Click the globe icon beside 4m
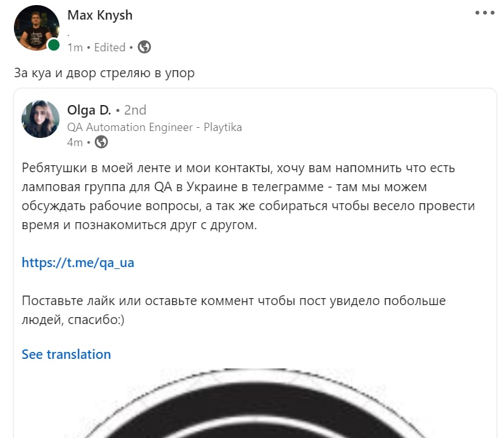The height and width of the screenshot is (438, 504). tap(101, 142)
